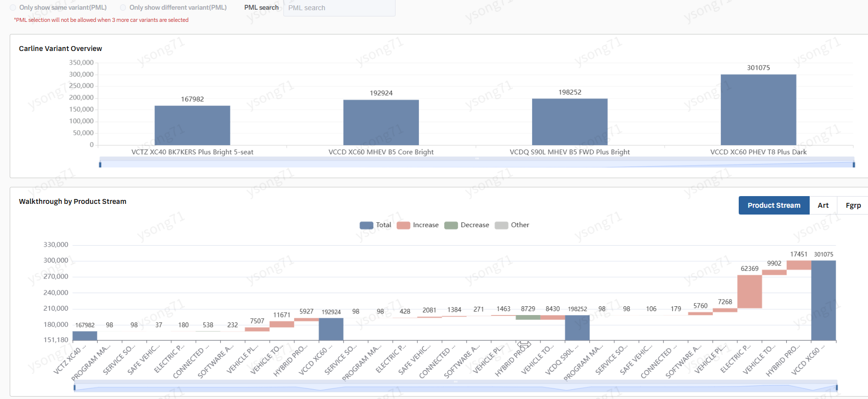Click the 17451 increase bar in the waterfall

point(799,265)
